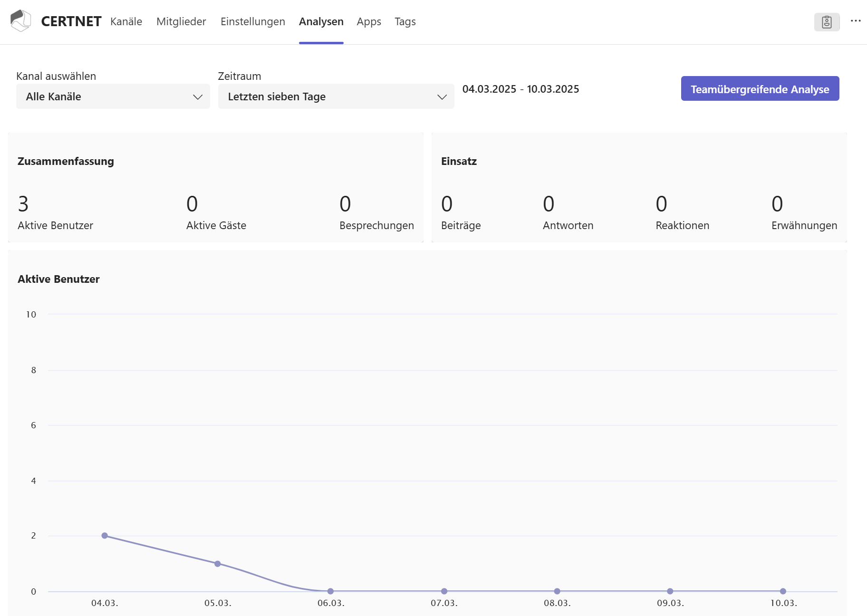Click the CERTNET team name
The width and height of the screenshot is (867, 616).
click(71, 21)
